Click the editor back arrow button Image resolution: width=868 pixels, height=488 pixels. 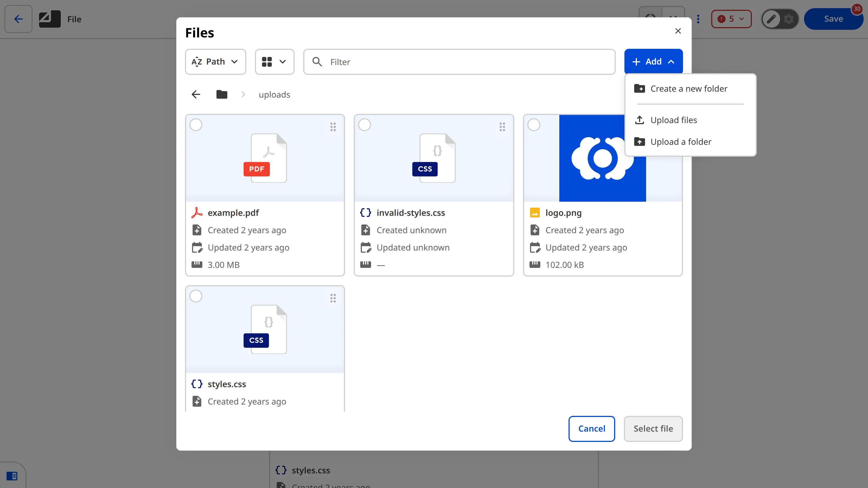[x=18, y=19]
